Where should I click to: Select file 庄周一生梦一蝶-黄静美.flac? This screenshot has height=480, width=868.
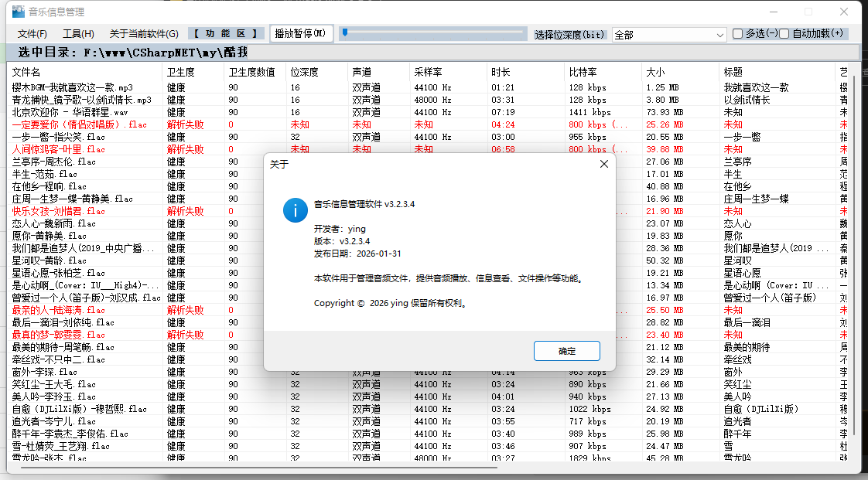tap(73, 199)
